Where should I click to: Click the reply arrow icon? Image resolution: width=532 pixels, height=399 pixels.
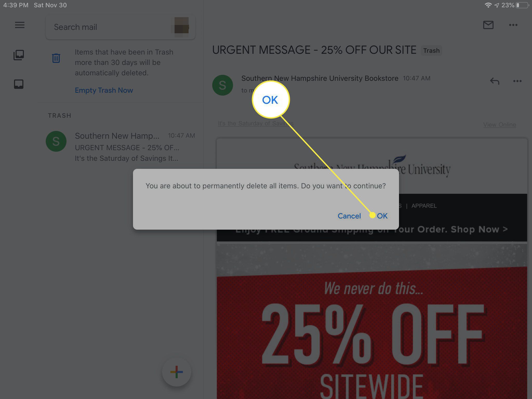click(x=494, y=81)
